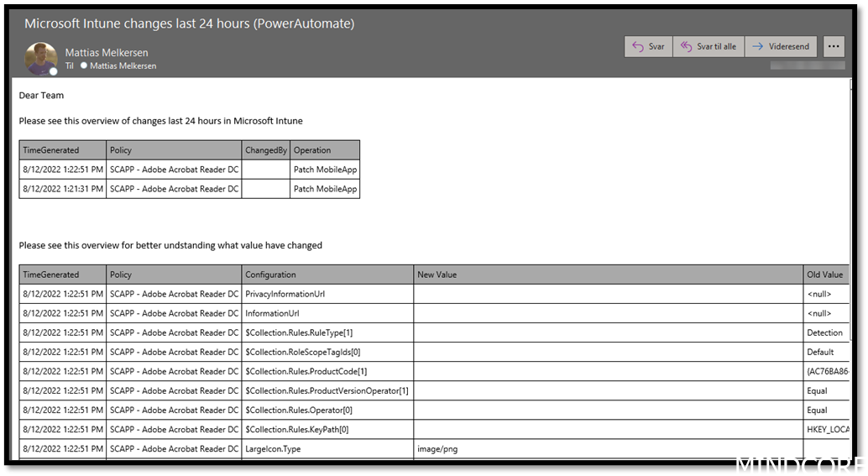Select Patch MobileApp in 1:21:31 PM row

point(325,189)
